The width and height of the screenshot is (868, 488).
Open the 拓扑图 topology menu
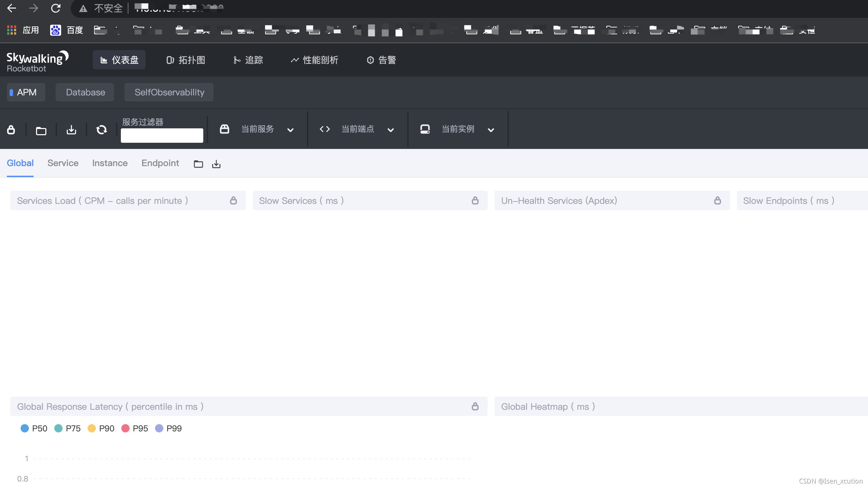coord(186,60)
